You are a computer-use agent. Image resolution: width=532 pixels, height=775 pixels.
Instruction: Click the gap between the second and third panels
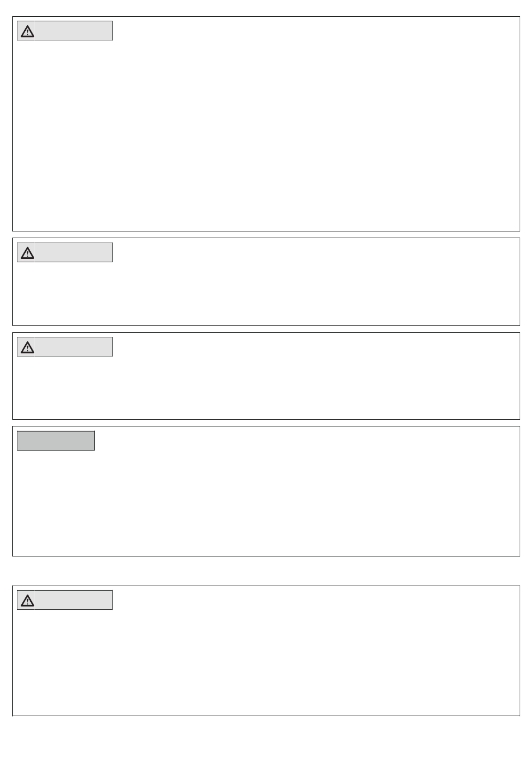click(x=266, y=329)
